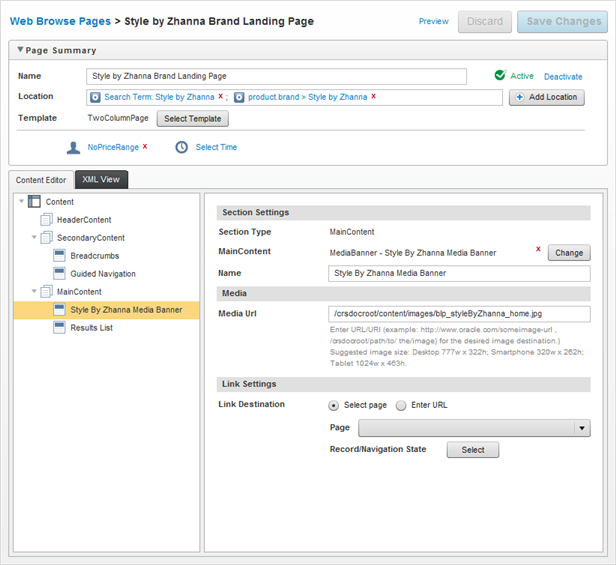Click the cartridge Name input field
The width and height of the screenshot is (616, 565).
point(459,273)
